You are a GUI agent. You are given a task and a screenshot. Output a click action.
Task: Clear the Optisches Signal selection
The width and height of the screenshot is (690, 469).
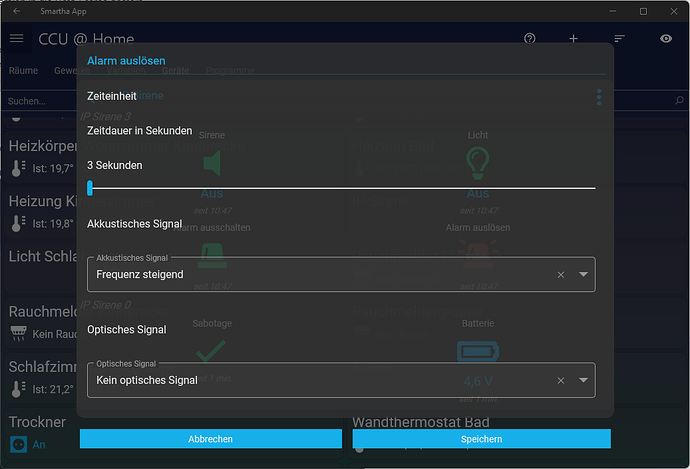561,380
